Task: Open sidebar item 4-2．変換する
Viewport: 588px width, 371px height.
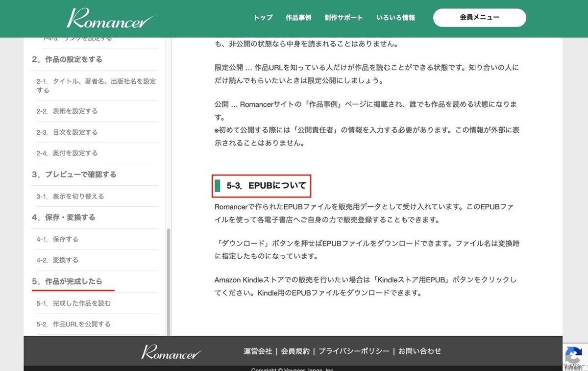Action: pyautogui.click(x=57, y=260)
